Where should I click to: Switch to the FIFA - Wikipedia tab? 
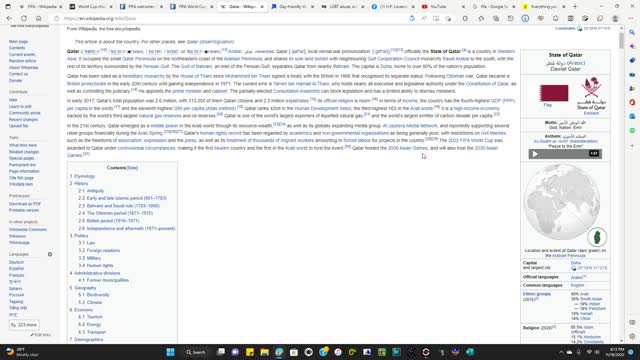(x=41, y=7)
